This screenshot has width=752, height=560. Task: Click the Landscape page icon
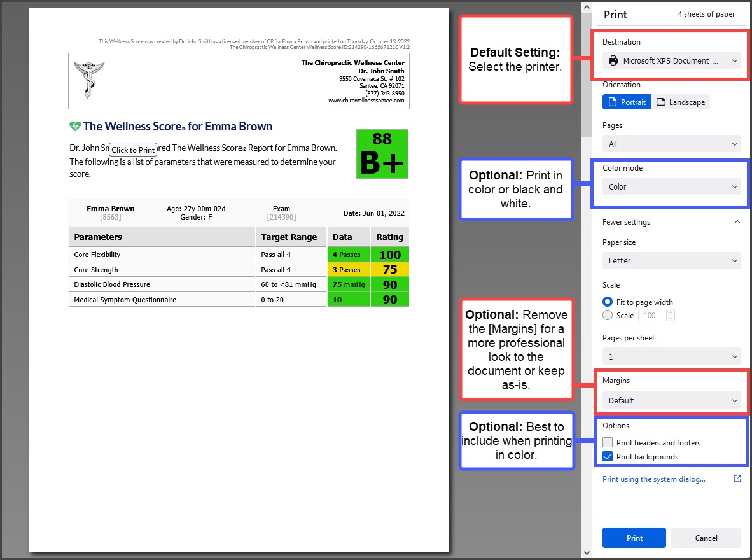click(x=661, y=102)
